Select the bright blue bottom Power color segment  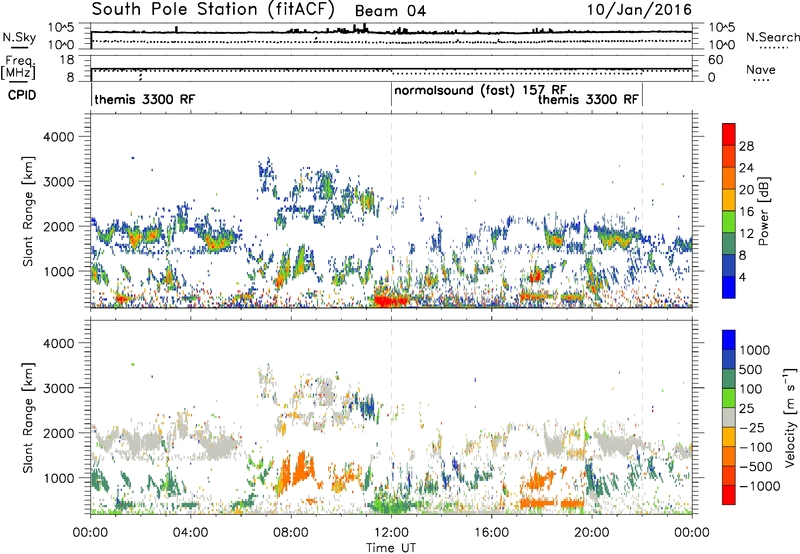pyautogui.click(x=729, y=287)
